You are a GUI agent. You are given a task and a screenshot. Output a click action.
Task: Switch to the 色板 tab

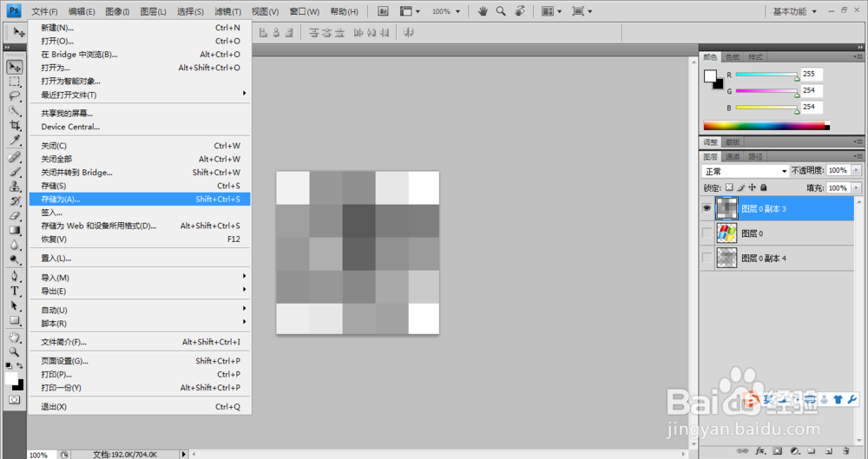(x=733, y=57)
